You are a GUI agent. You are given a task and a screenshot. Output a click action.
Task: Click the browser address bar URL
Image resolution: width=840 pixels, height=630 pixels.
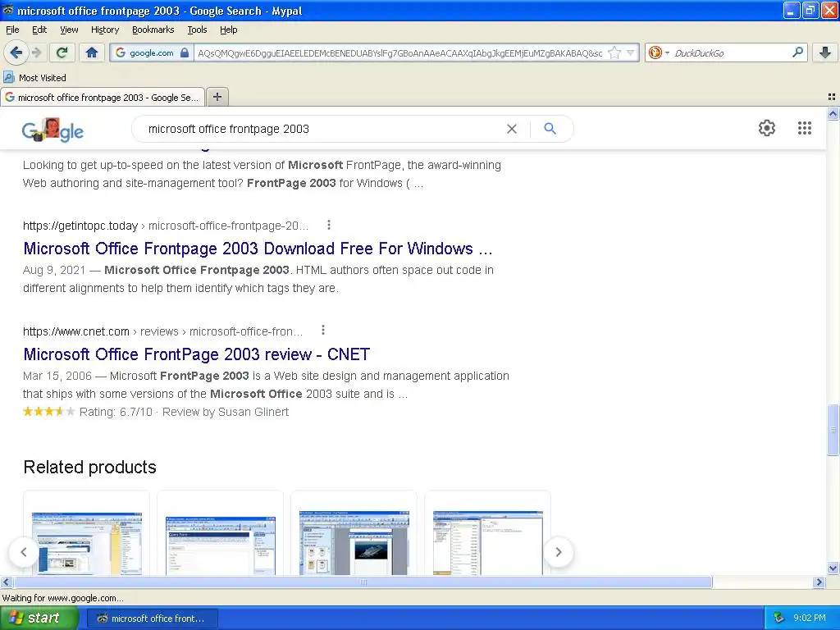(x=399, y=53)
